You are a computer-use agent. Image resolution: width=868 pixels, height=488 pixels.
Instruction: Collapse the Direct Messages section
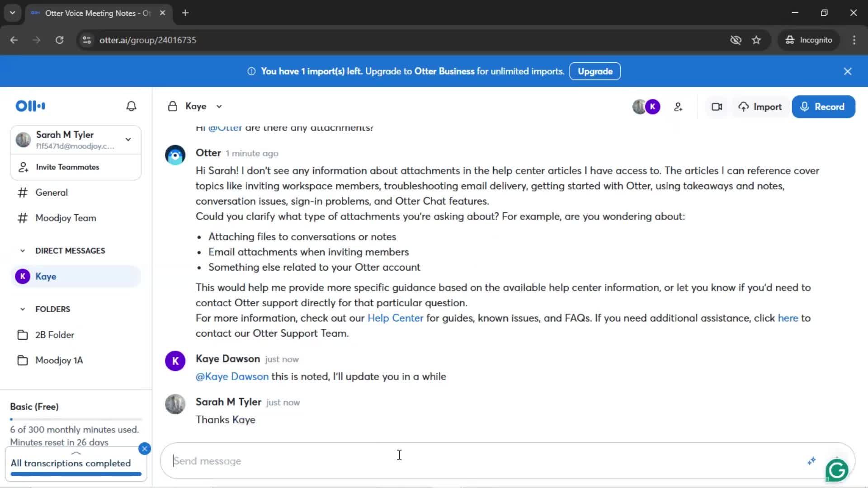pos(23,251)
